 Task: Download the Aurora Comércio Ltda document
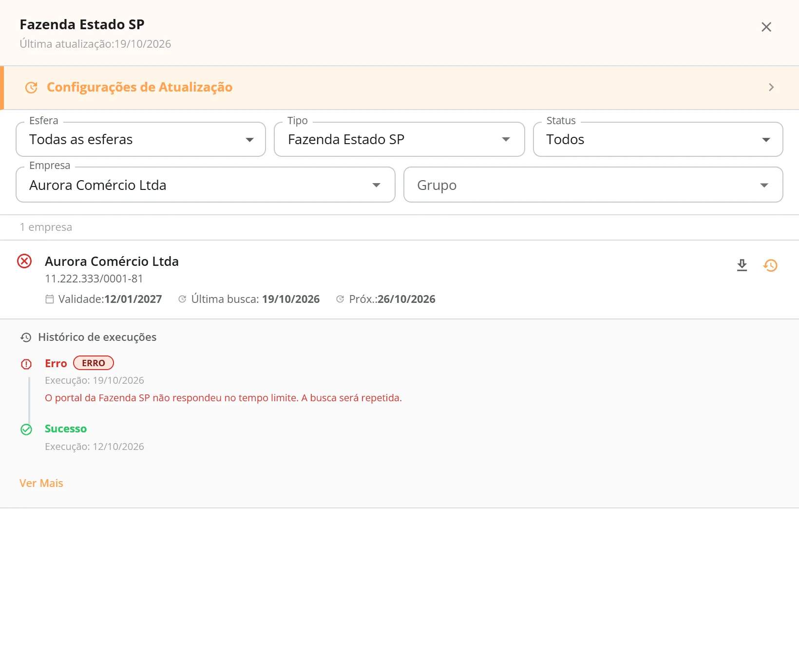click(x=742, y=265)
